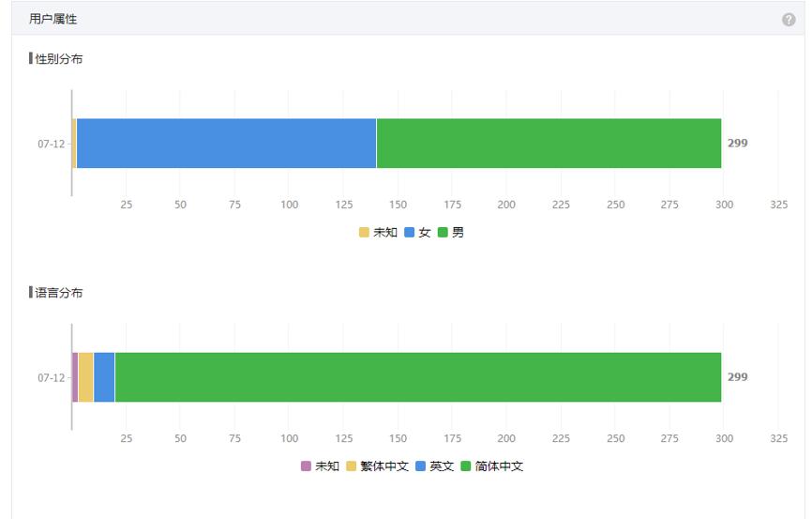Image resolution: width=812 pixels, height=519 pixels.
Task: Toggle the 未知 legend in gender chart
Action: (x=378, y=232)
